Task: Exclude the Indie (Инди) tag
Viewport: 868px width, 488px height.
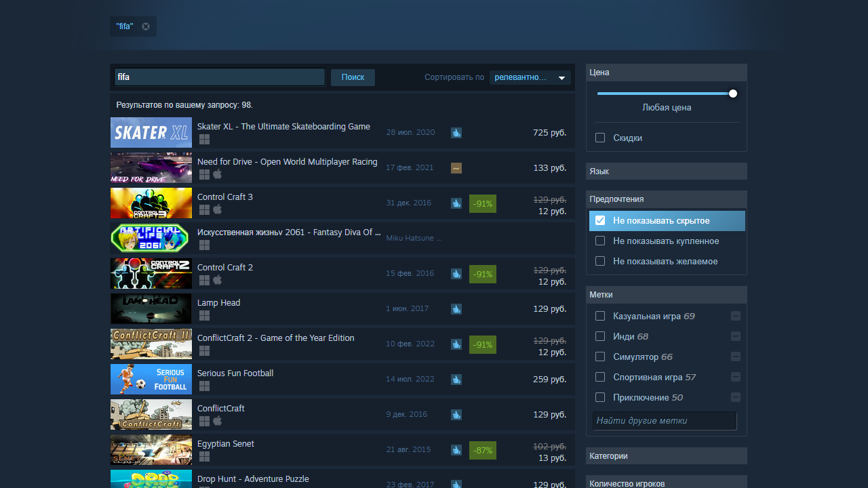Action: [736, 336]
